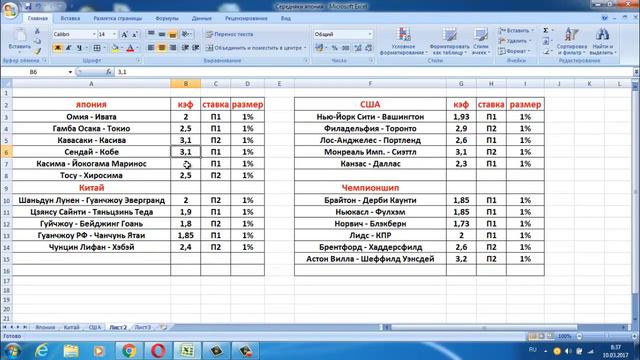Screen dimensions: 640x360
Task: Open the Вставка ribbon tab
Action: [x=70, y=18]
